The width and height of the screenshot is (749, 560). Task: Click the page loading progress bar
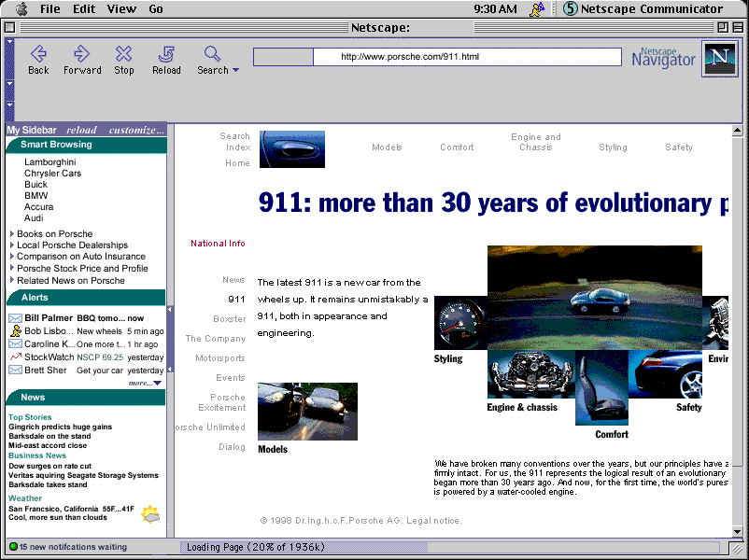[449, 547]
